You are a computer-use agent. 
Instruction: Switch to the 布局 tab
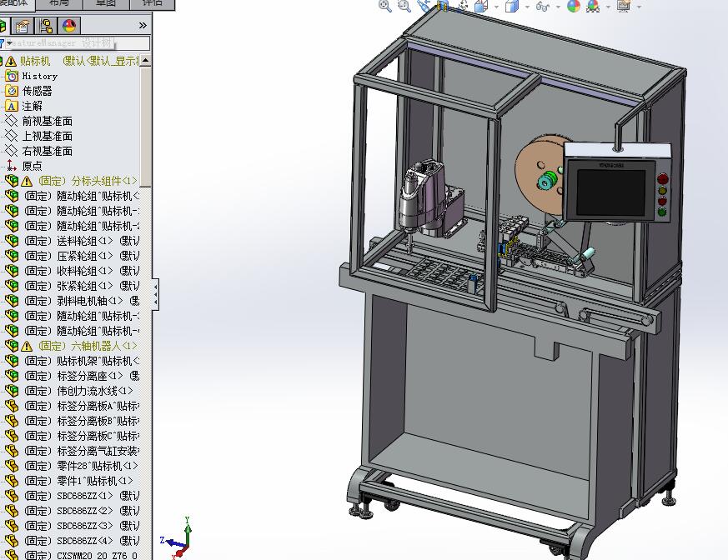(59, 4)
